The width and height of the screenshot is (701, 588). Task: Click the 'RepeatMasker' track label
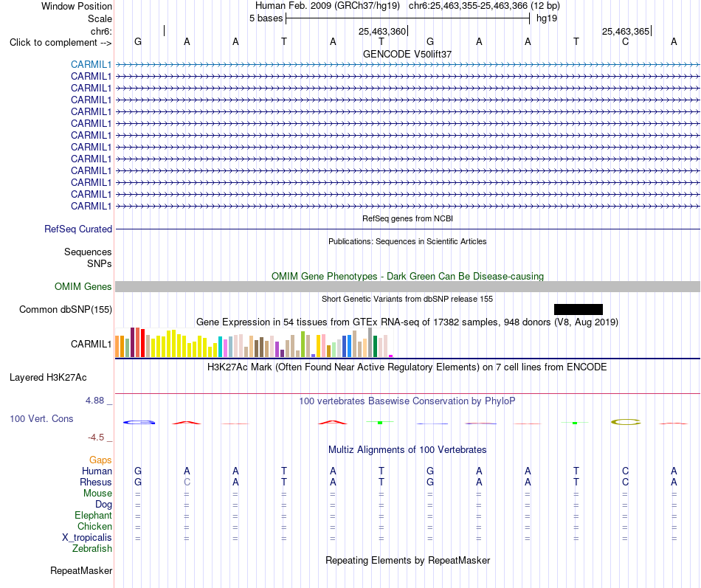[81, 570]
